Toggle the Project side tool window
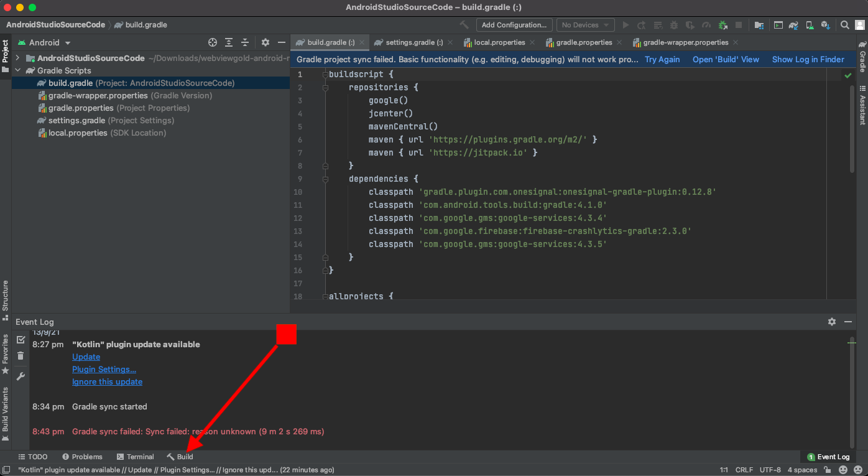This screenshot has height=476, width=868. pos(6,56)
